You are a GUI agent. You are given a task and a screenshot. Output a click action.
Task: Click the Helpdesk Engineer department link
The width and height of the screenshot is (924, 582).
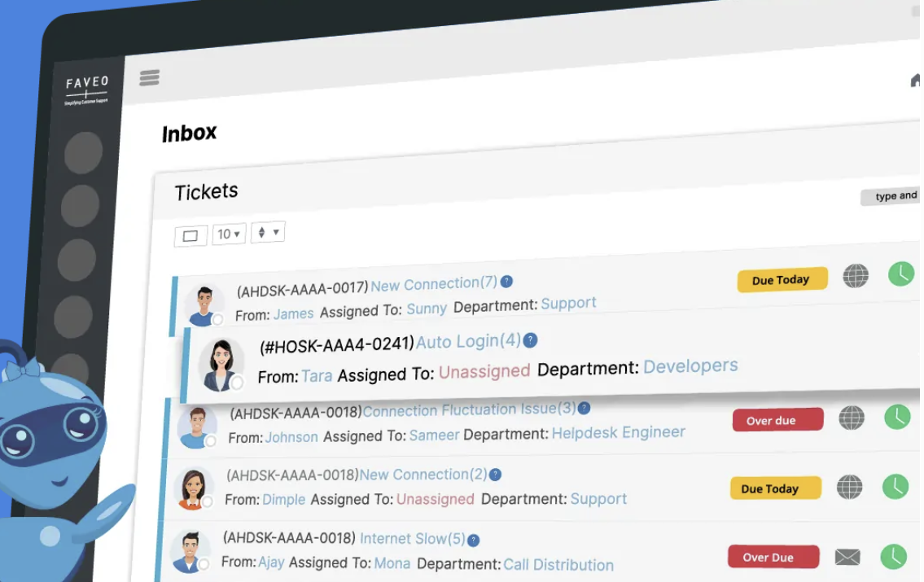click(x=618, y=432)
